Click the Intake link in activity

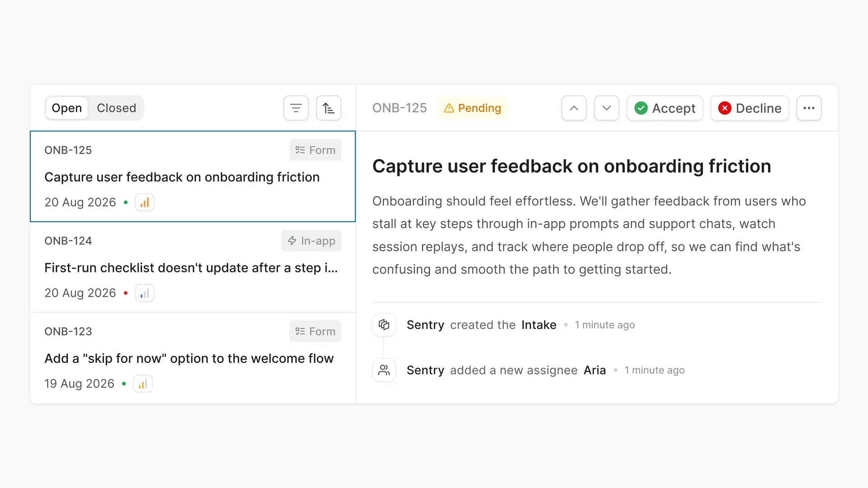[x=539, y=325]
